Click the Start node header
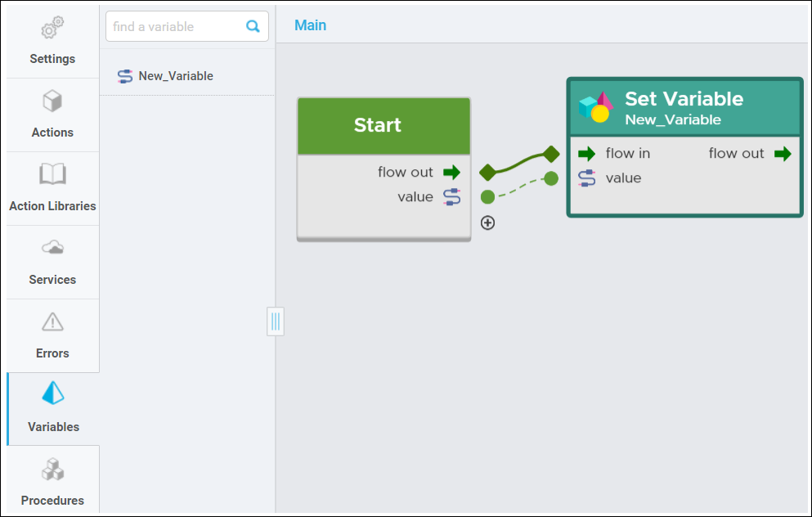 click(x=384, y=125)
